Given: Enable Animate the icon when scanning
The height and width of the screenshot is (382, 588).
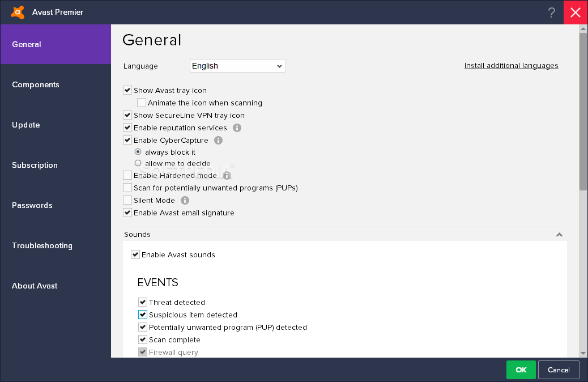Looking at the screenshot, I should click(x=142, y=103).
